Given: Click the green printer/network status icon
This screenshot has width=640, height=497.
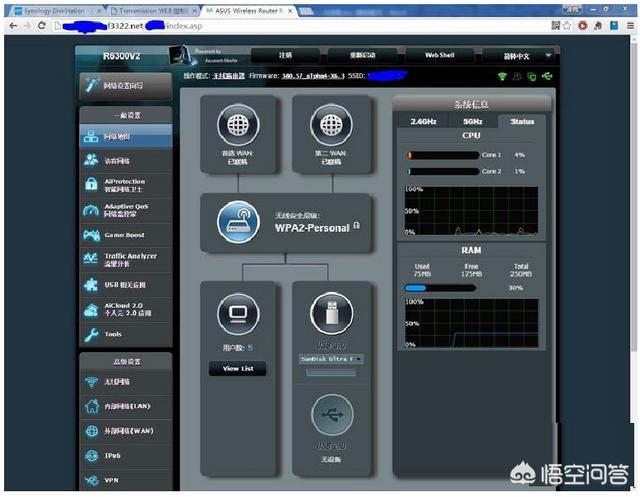Looking at the screenshot, I should [531, 76].
